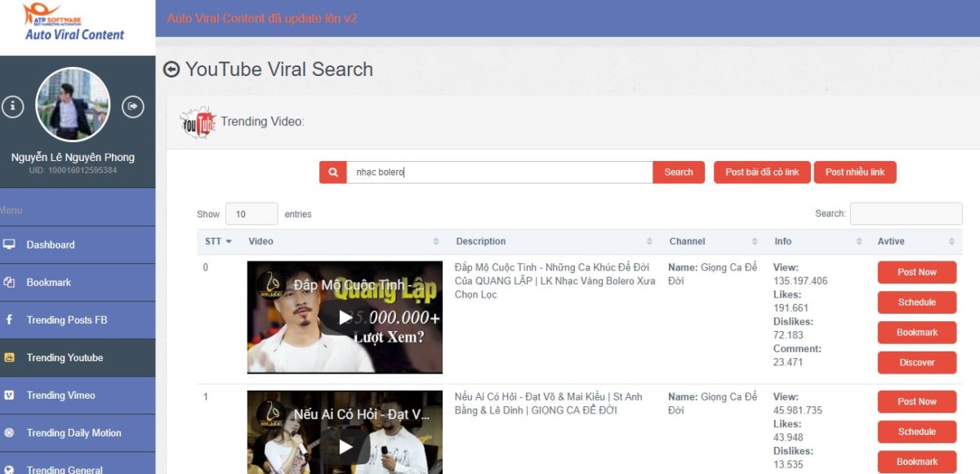This screenshot has width=980, height=474.
Task: Click the back arrow next to YouTube Viral Search
Action: (171, 69)
